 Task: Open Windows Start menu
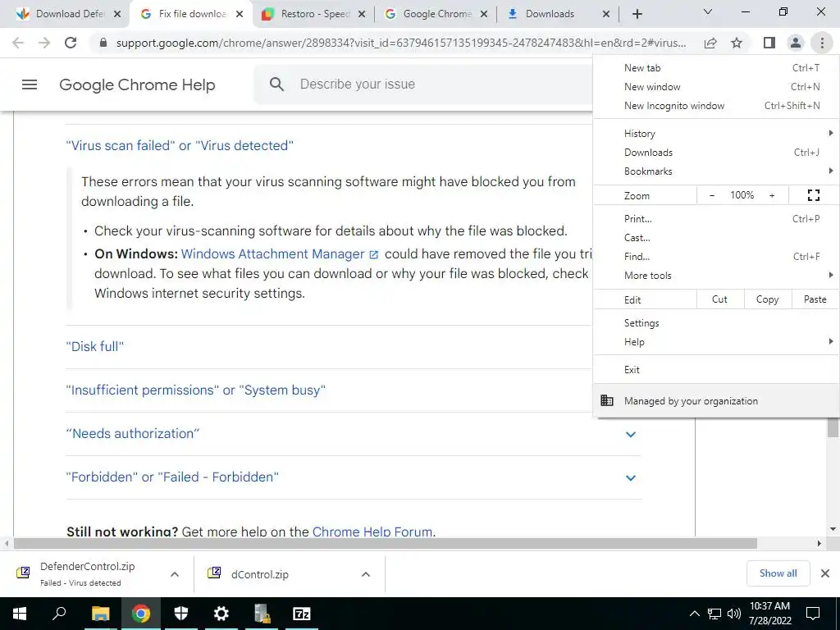click(x=20, y=614)
